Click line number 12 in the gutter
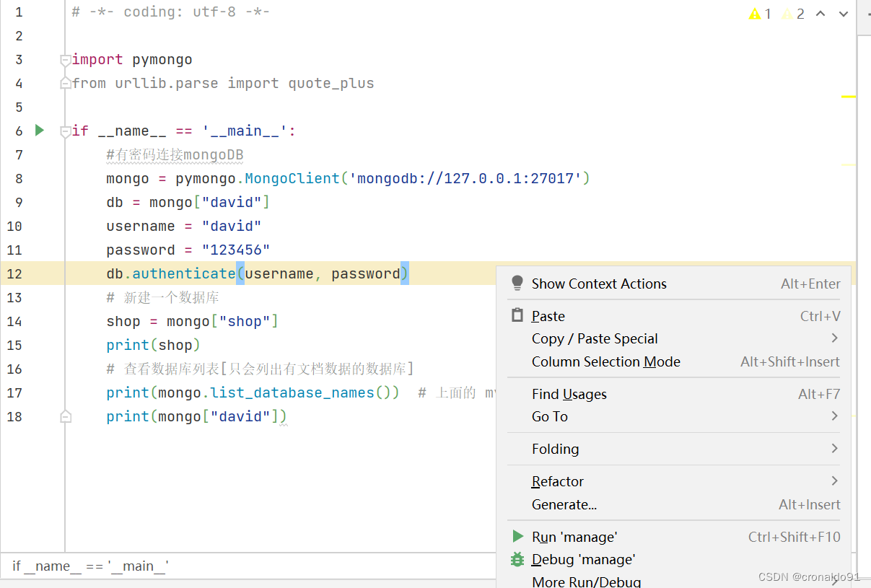Image resolution: width=871 pixels, height=588 pixels. point(14,273)
